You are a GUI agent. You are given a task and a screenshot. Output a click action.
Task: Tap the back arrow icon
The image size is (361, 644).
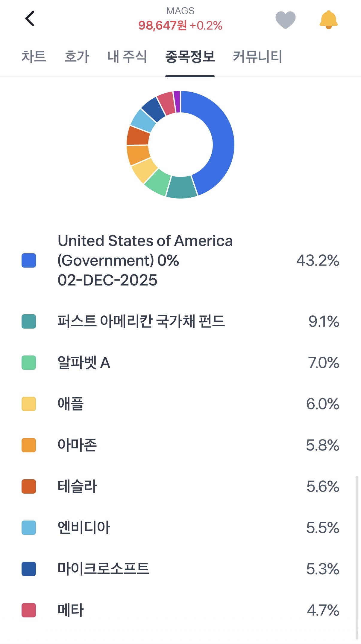[x=30, y=19]
